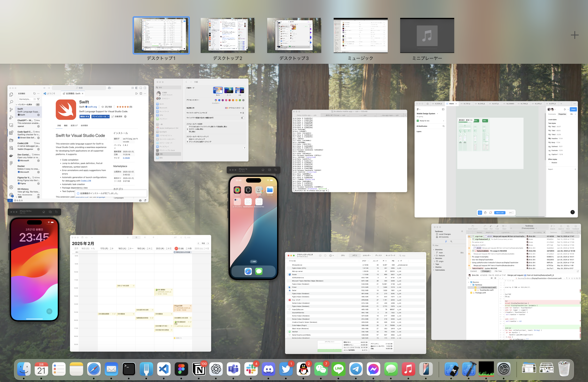
Task: Switch to the Comments tab in Figma
Action: (552, 114)
